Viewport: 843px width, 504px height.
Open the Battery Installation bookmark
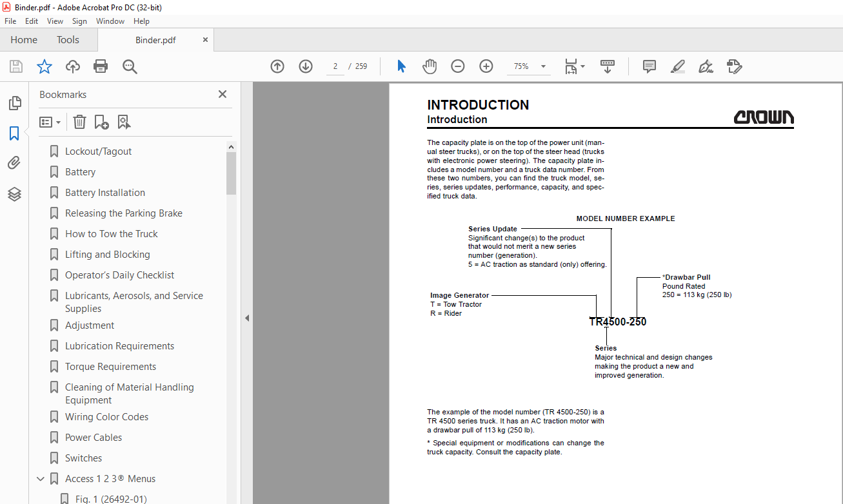coord(105,193)
